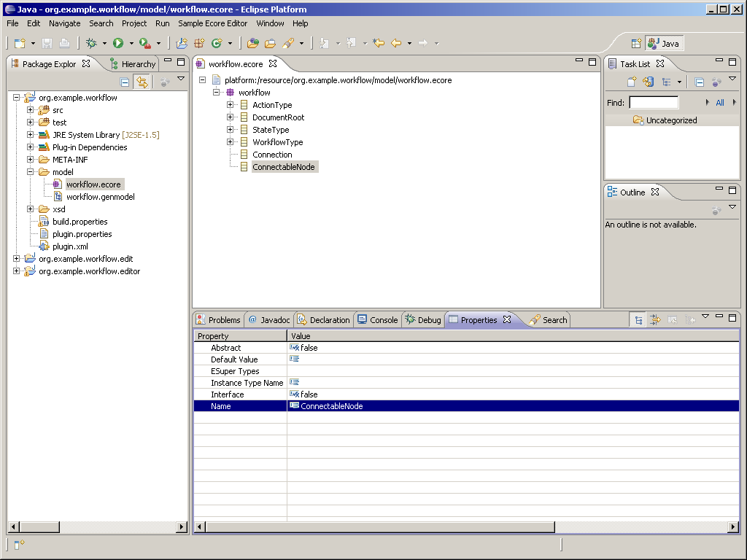
Task: Toggle Show Categories in Properties view
Action: (x=638, y=319)
